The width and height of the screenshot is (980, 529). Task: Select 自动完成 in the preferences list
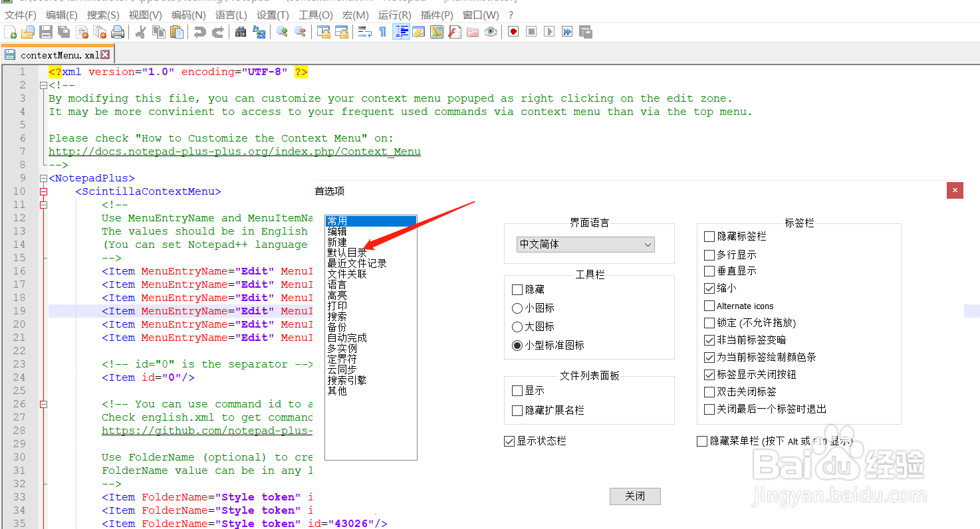coord(347,338)
